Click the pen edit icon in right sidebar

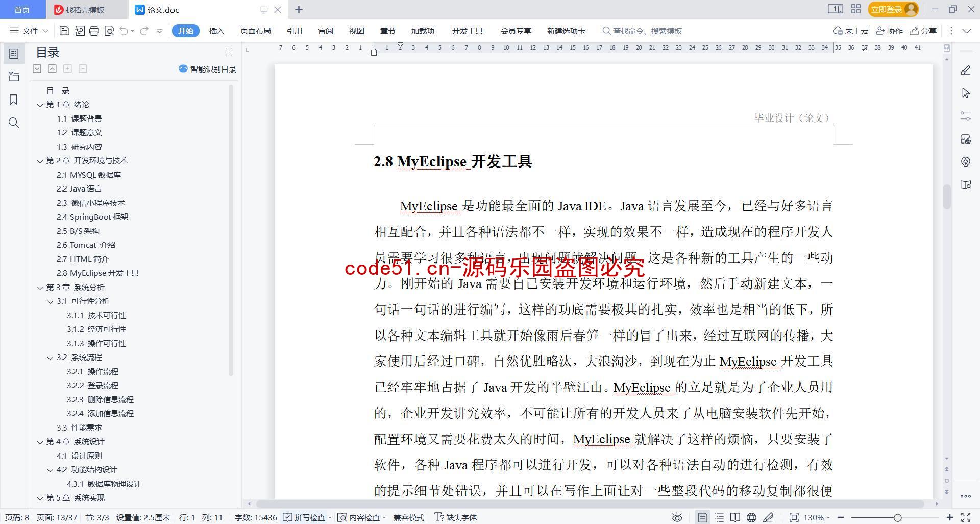tap(965, 70)
